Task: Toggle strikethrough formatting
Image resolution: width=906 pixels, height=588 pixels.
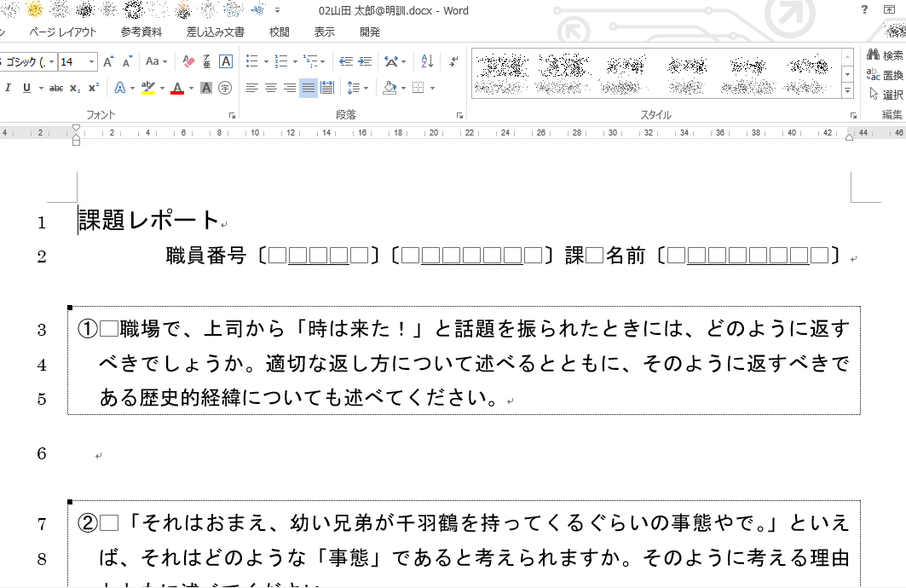Action: pos(57,86)
